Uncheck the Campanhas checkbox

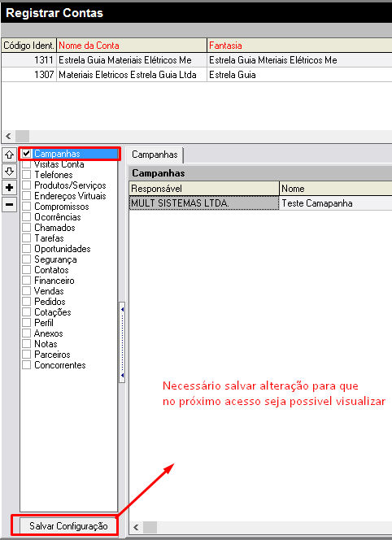[x=27, y=154]
